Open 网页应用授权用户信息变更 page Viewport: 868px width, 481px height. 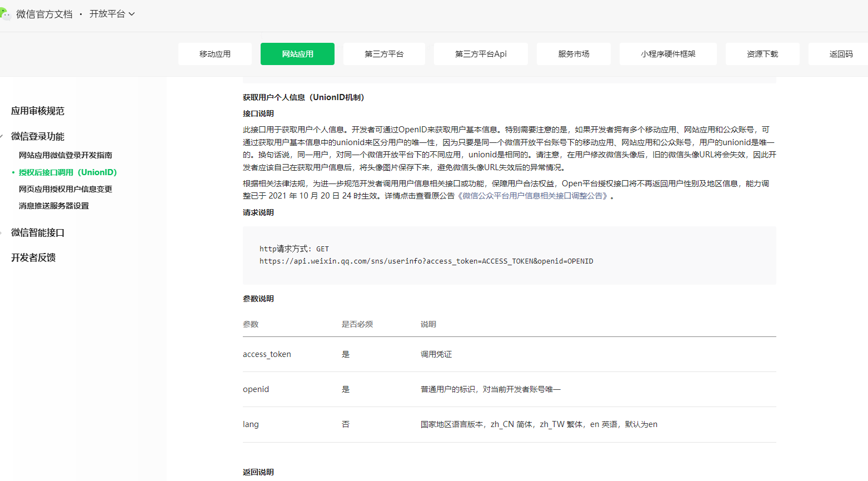[x=66, y=189]
